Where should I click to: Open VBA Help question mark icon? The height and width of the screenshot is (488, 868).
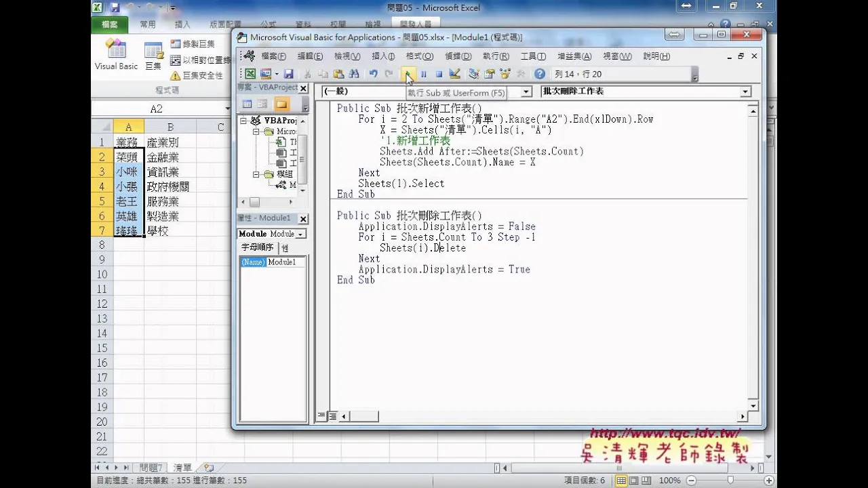[x=540, y=74]
